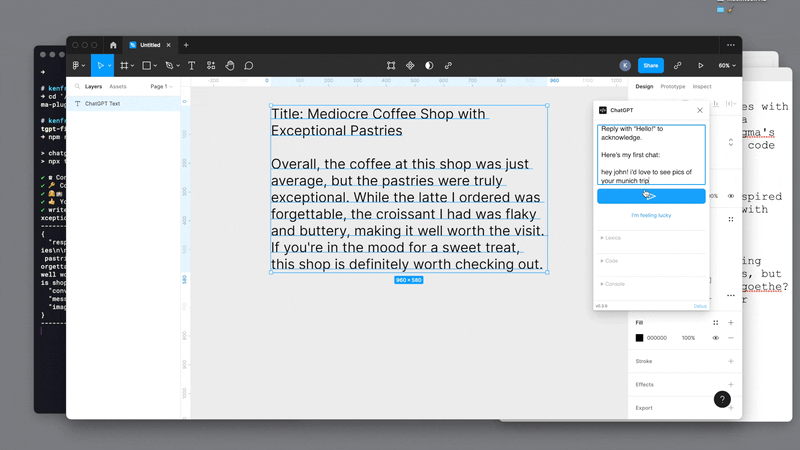Click the Stroke section label
Viewport: 800px width, 450px height.
644,361
